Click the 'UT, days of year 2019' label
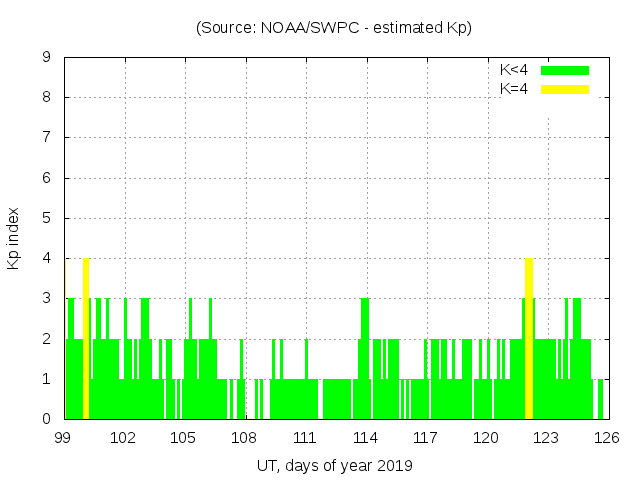 334,466
